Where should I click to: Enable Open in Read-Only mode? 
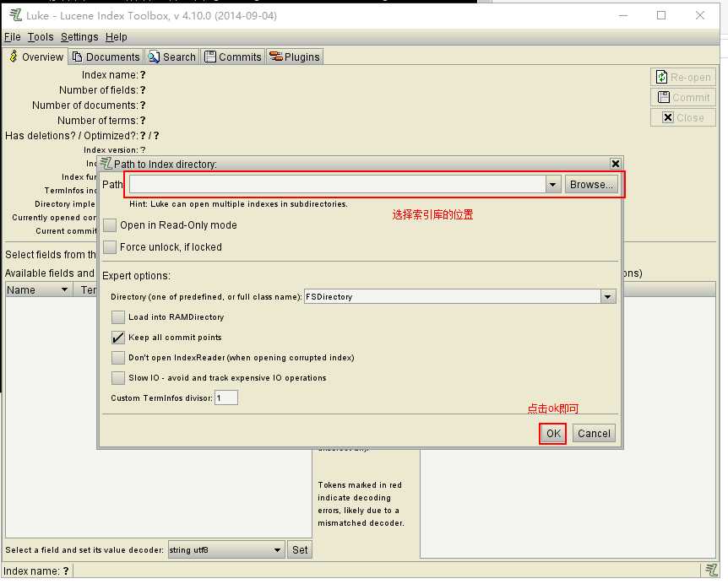110,225
